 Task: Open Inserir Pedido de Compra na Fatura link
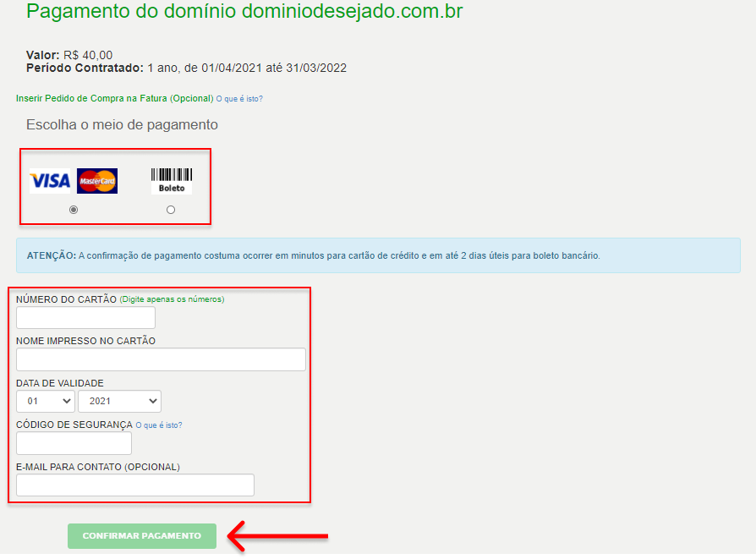click(115, 98)
